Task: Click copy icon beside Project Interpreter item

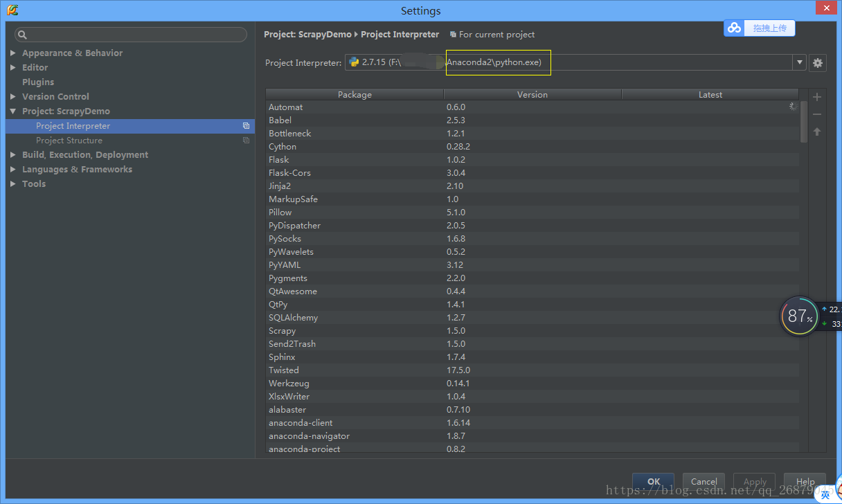Action: click(246, 126)
